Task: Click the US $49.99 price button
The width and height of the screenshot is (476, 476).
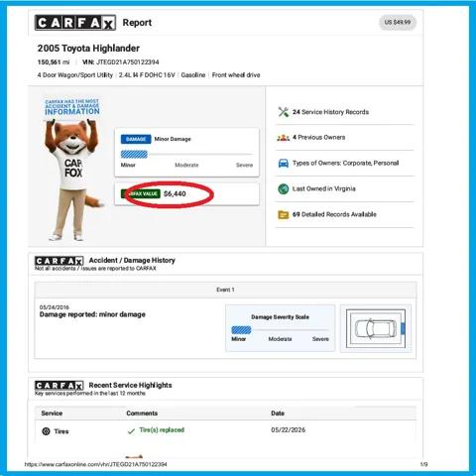Action: [x=398, y=23]
